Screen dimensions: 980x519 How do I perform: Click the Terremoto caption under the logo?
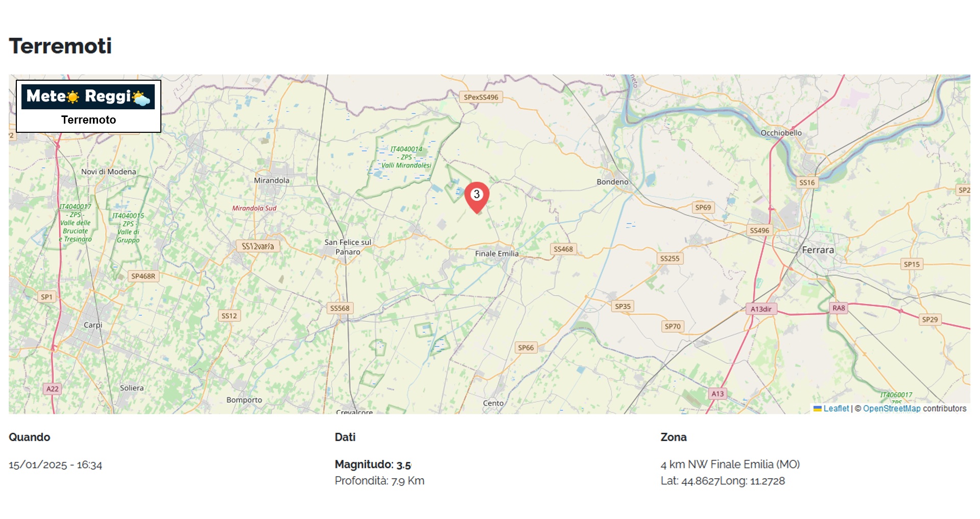(88, 120)
